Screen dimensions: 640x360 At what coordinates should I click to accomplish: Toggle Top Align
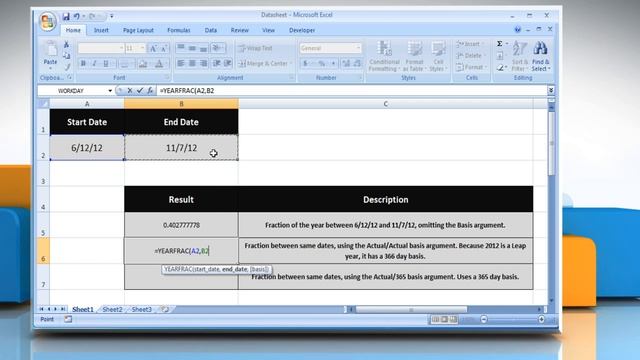pyautogui.click(x=180, y=48)
